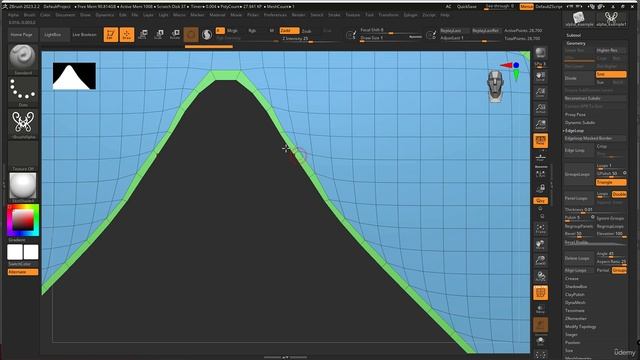Open the Standard brush picker
The width and height of the screenshot is (640, 360).
point(23,60)
